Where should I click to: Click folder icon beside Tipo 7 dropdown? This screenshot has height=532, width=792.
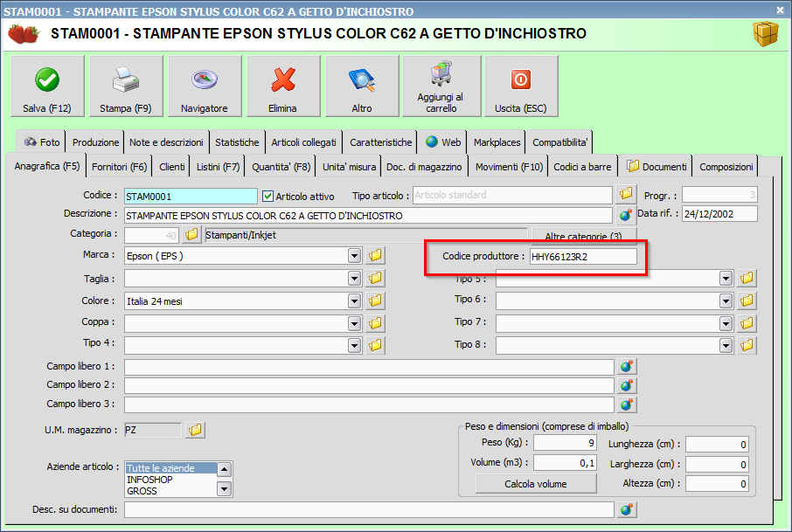coord(747,323)
